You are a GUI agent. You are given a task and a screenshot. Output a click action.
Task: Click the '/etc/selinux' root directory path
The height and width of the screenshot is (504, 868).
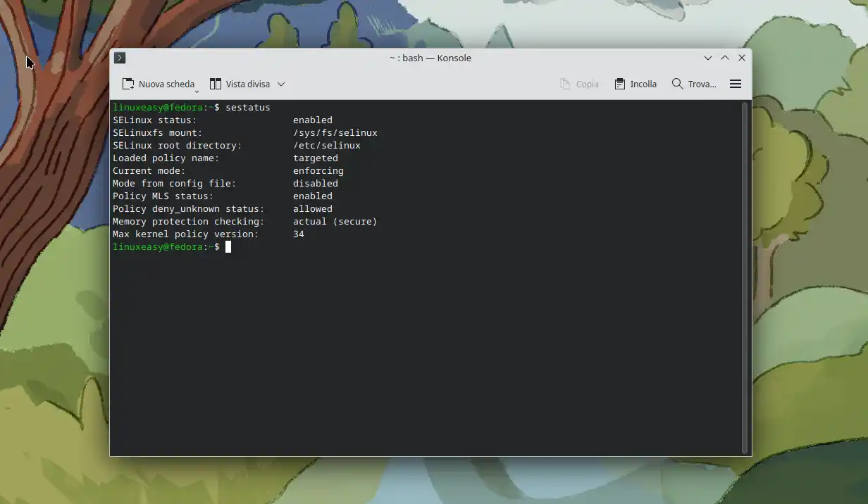[326, 146]
